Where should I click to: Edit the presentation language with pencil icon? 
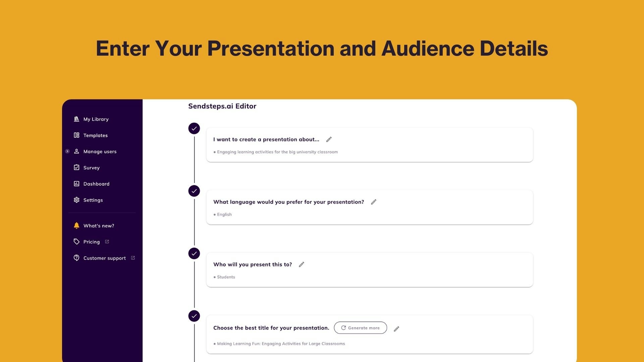point(374,202)
